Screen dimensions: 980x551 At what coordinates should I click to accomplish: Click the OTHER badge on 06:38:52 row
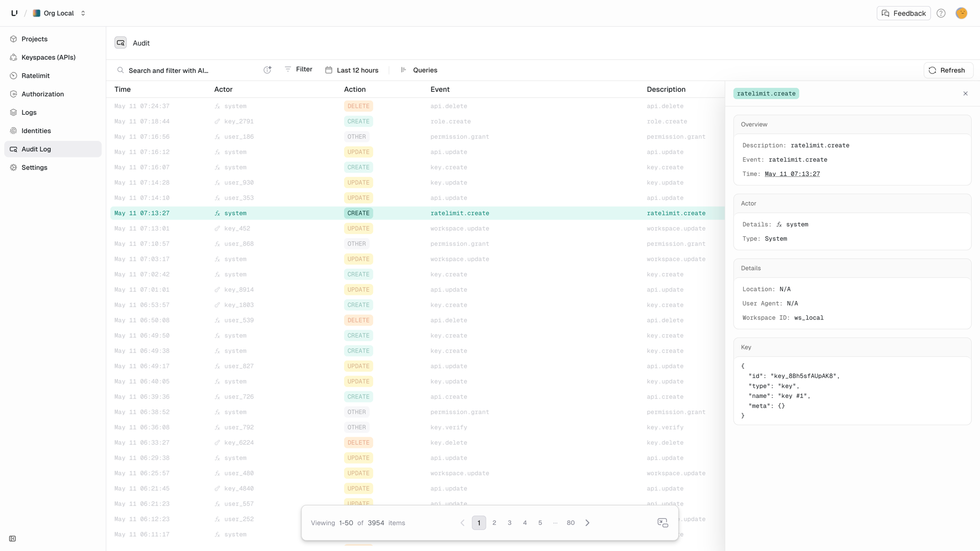pyautogui.click(x=356, y=412)
